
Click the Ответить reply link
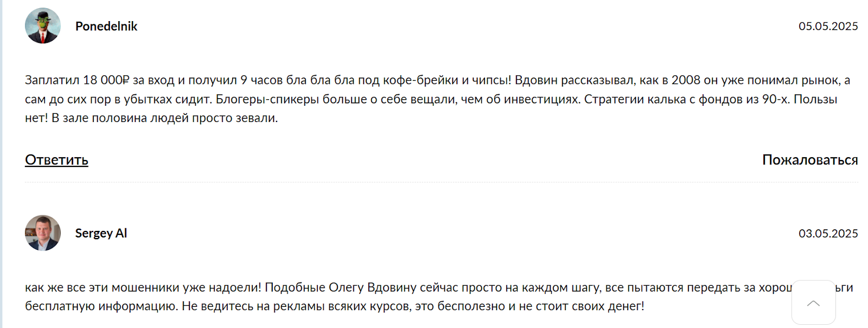point(56,160)
